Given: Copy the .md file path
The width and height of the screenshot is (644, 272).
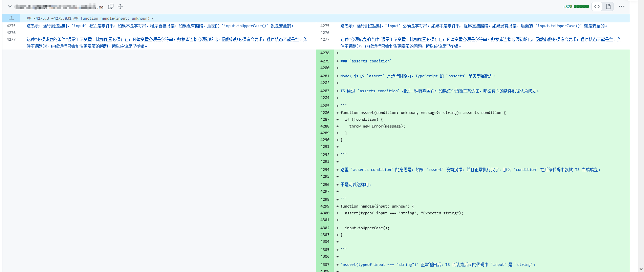Looking at the screenshot, I should click(x=110, y=6).
